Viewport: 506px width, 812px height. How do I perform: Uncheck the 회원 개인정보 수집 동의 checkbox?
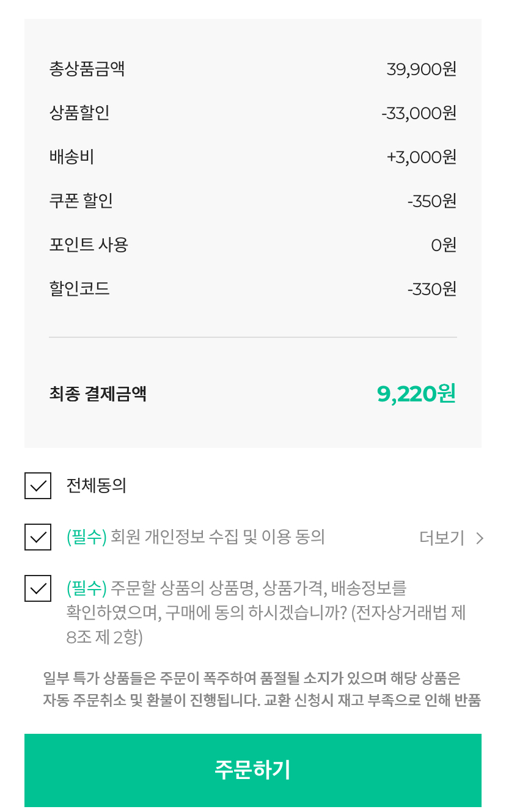coord(38,537)
